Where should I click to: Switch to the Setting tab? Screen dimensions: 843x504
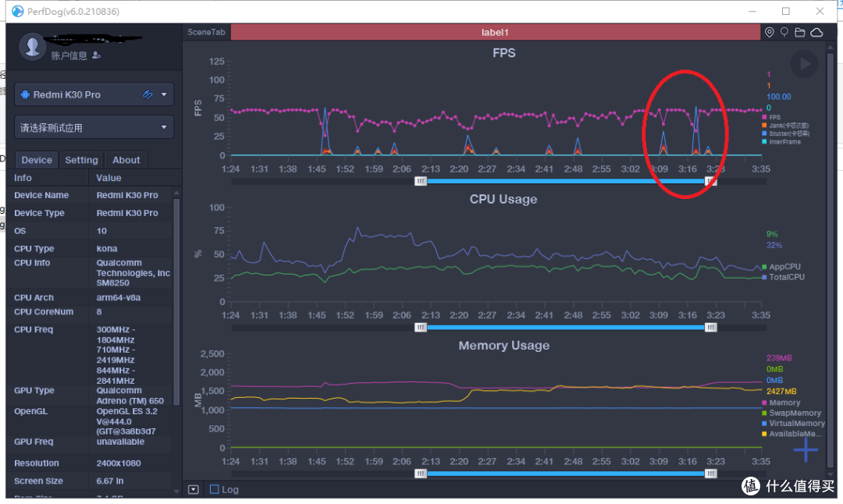tap(81, 160)
